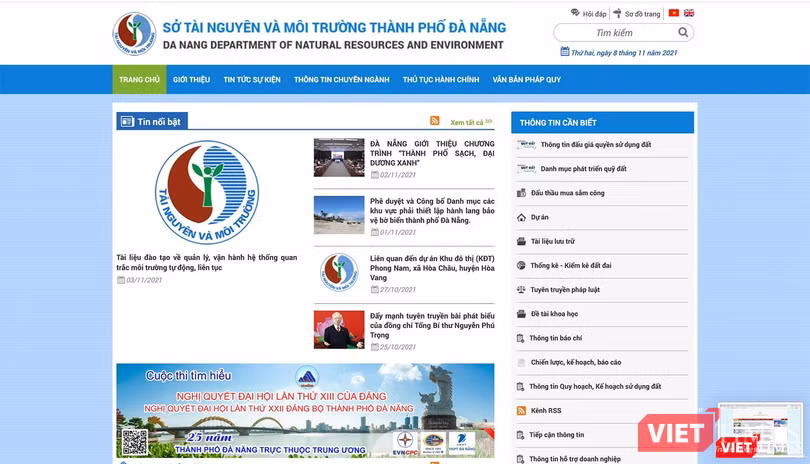Open the Trang chủ menu tab
Screen dimensions: 810x464
pos(139,79)
